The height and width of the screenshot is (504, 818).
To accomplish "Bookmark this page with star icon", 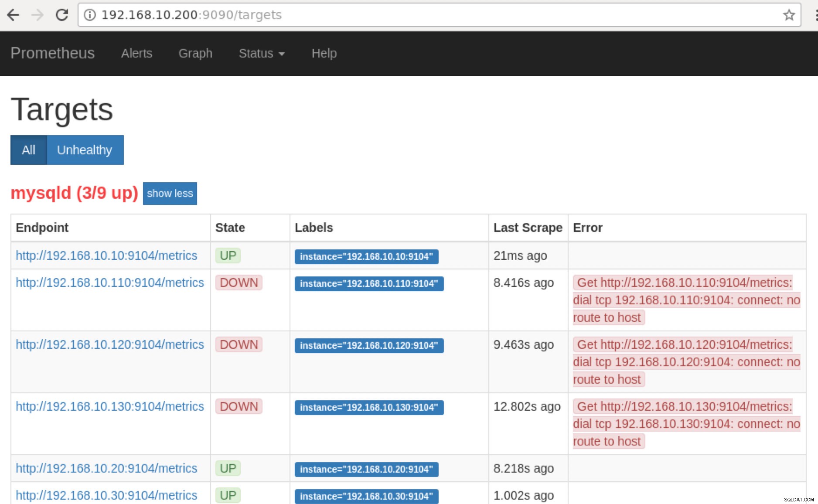I will [x=789, y=15].
